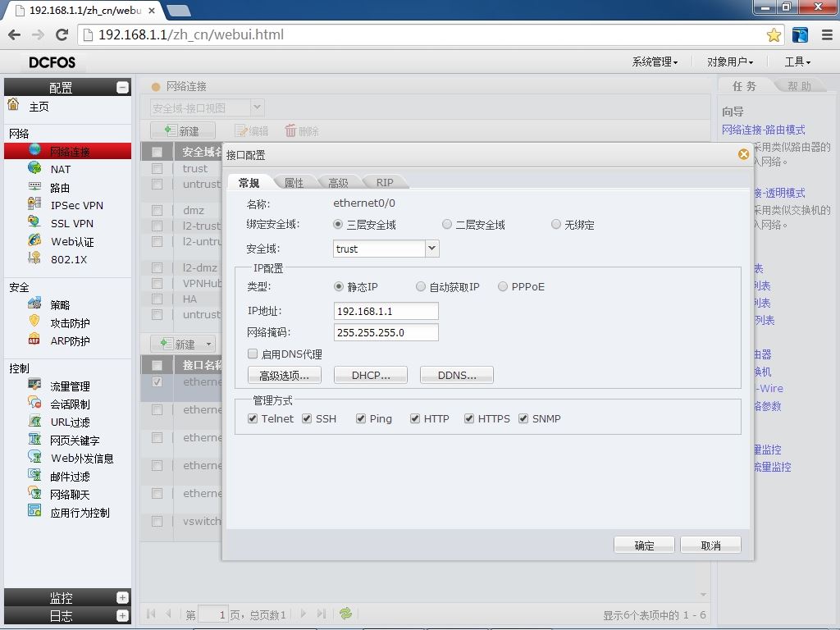Select the 无绑定 radio button
This screenshot has height=630, width=840.
click(556, 224)
